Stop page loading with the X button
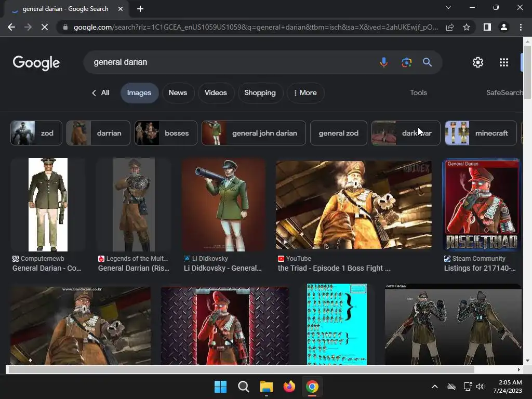This screenshot has height=399, width=532. (x=45, y=27)
